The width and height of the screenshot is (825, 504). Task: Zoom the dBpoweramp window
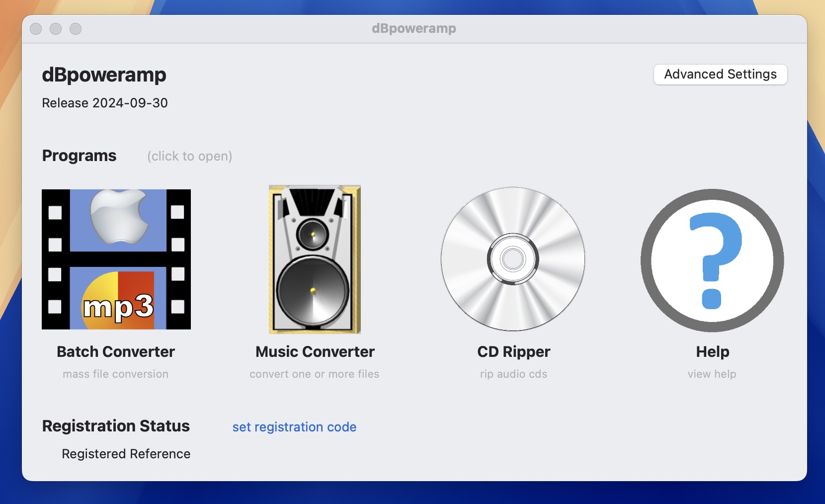point(76,29)
